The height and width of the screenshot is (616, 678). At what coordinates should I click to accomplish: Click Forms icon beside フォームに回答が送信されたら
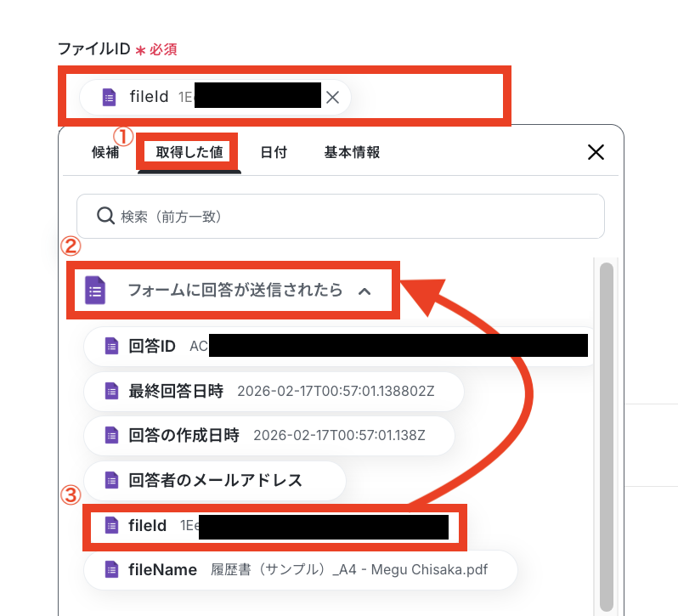[x=95, y=290]
